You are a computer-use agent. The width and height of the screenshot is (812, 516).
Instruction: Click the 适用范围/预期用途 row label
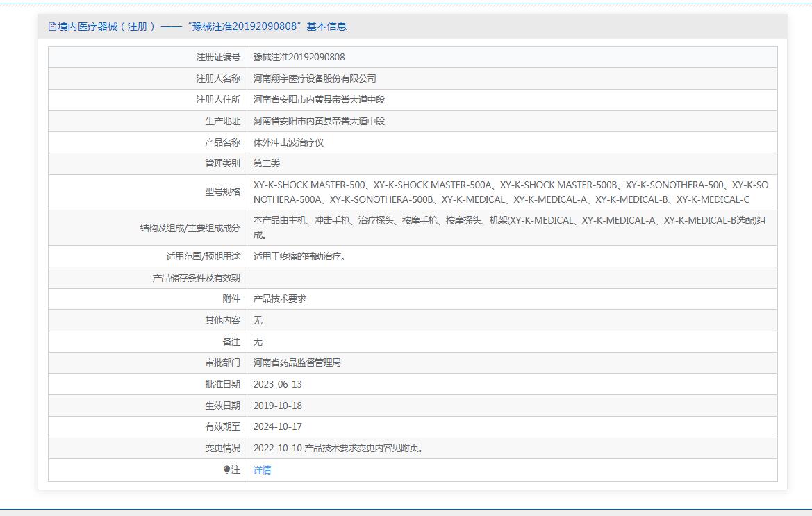[x=203, y=256]
